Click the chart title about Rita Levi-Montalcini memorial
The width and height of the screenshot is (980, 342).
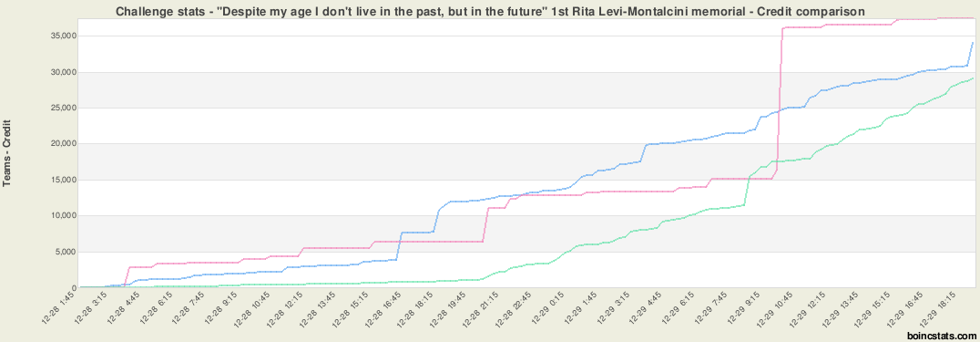pyautogui.click(x=489, y=11)
